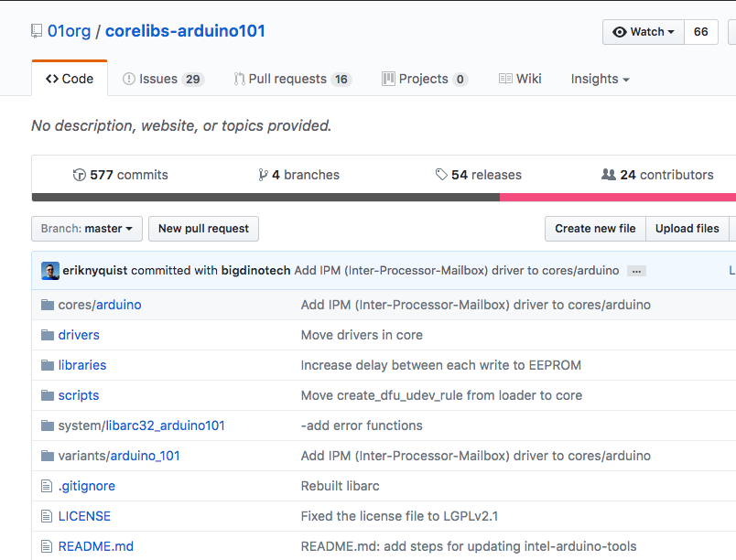The height and width of the screenshot is (560, 736).
Task: Click the language color bar
Action: point(366,197)
